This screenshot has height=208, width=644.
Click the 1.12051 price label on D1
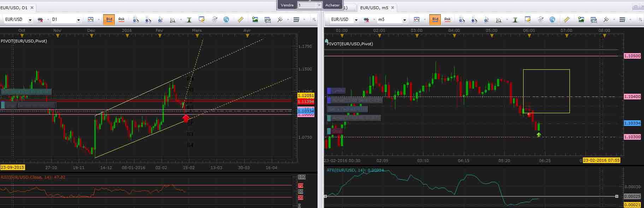(x=306, y=96)
